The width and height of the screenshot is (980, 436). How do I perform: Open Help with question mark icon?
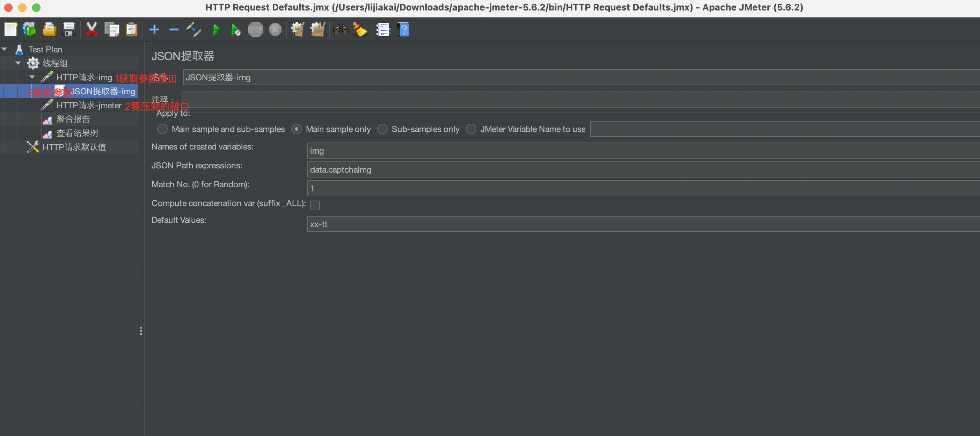(403, 29)
